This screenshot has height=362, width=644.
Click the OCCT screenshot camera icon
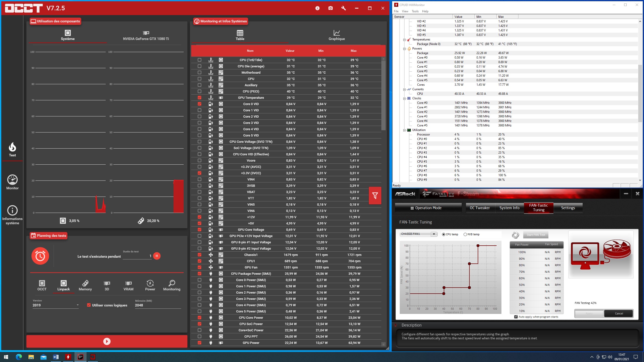(x=331, y=8)
